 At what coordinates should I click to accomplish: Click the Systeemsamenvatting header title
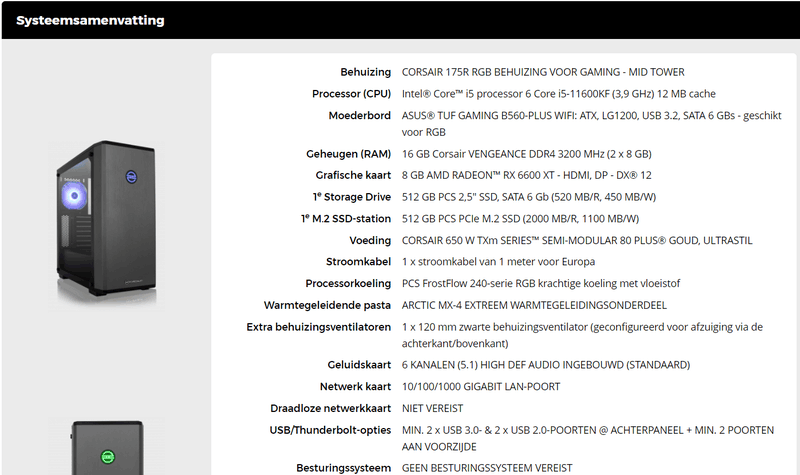[90, 20]
